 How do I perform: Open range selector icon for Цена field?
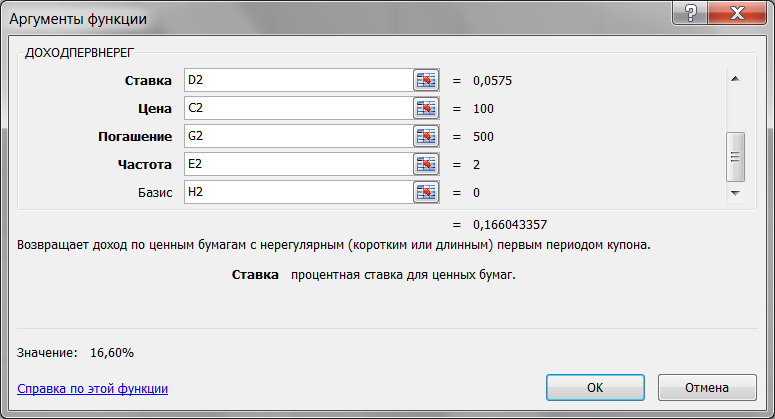[x=426, y=108]
